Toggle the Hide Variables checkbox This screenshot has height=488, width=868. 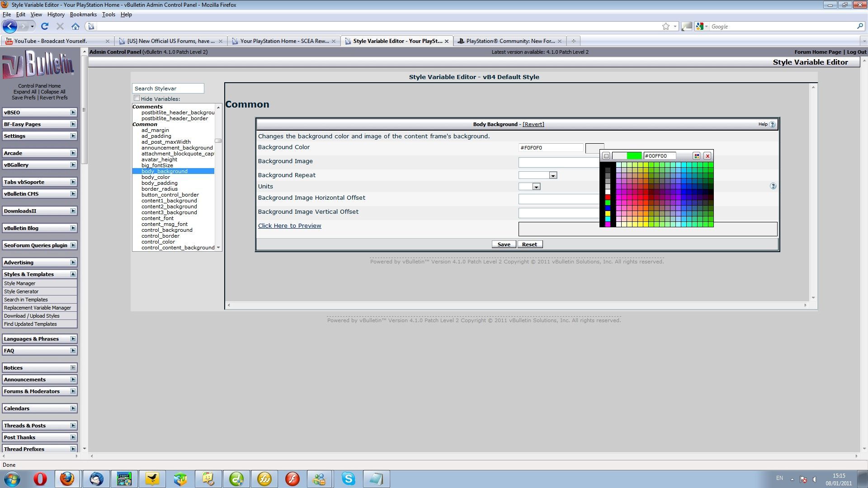tap(137, 98)
